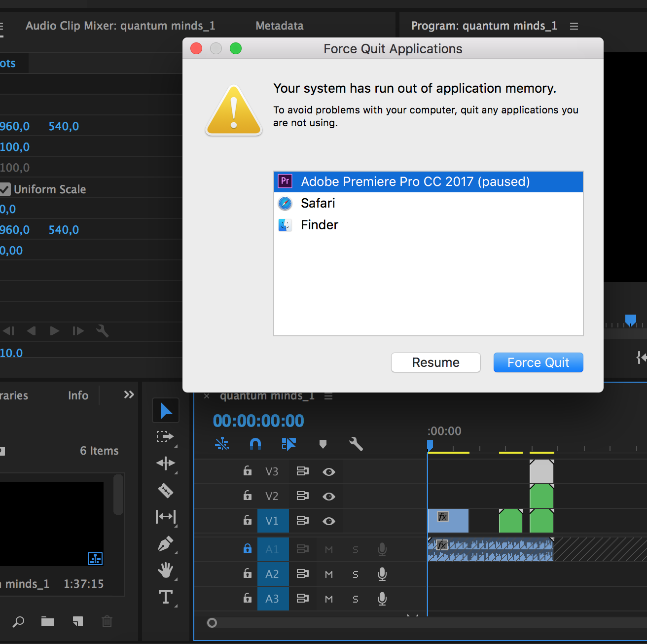Lock the A3 track

coord(248,598)
